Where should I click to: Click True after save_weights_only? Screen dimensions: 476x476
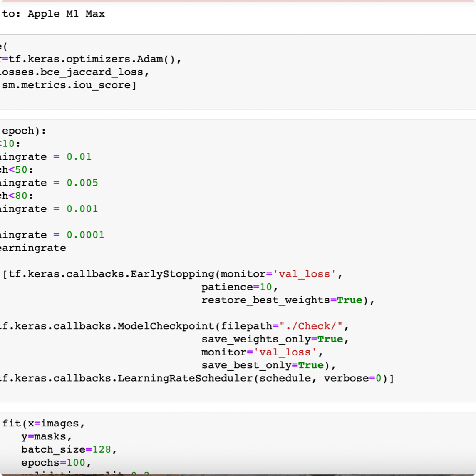point(330,340)
